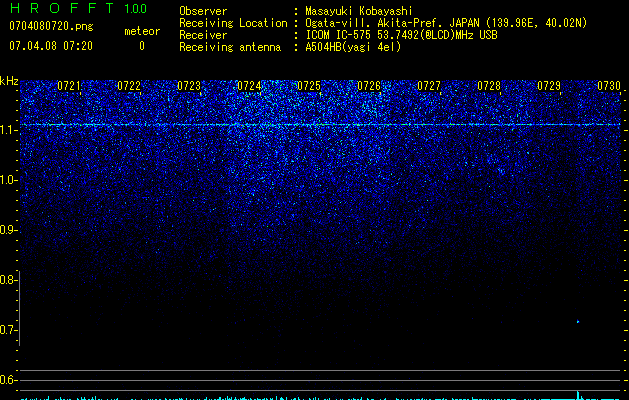Click the 1.1 kHz axis label

8,130
